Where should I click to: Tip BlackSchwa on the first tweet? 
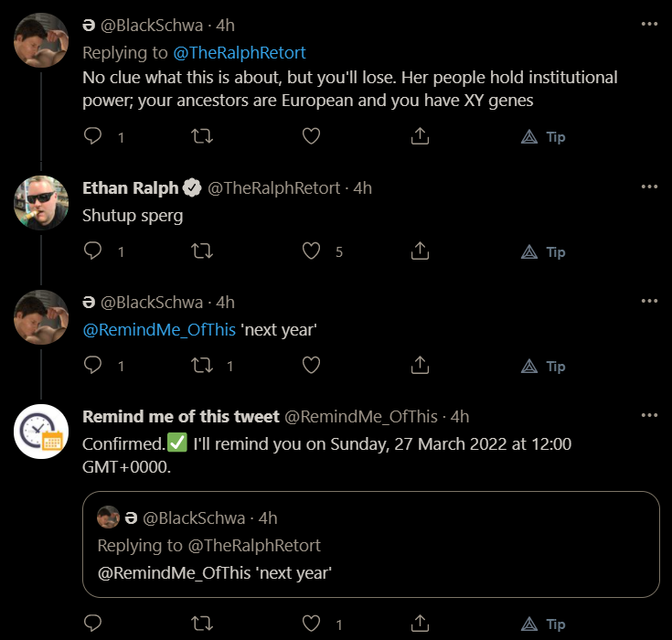[543, 137]
